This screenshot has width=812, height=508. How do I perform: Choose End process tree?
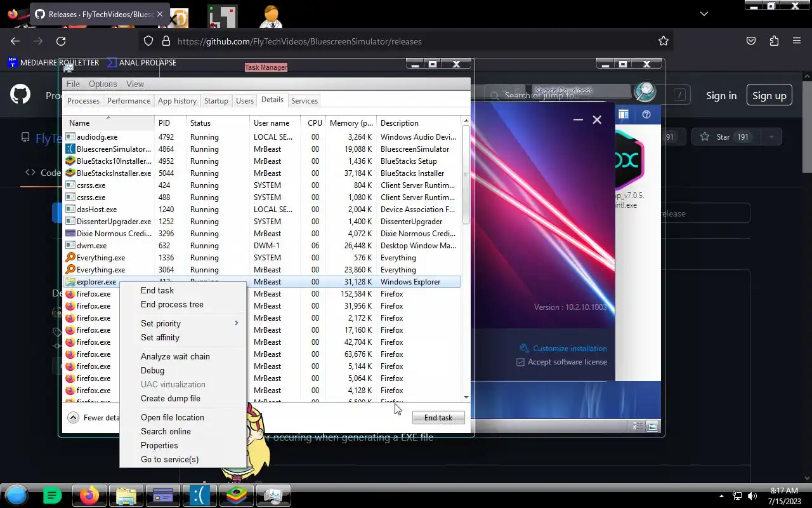(183, 304)
